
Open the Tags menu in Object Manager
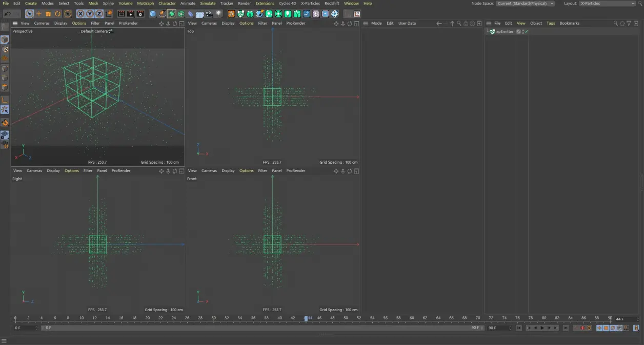coord(551,23)
